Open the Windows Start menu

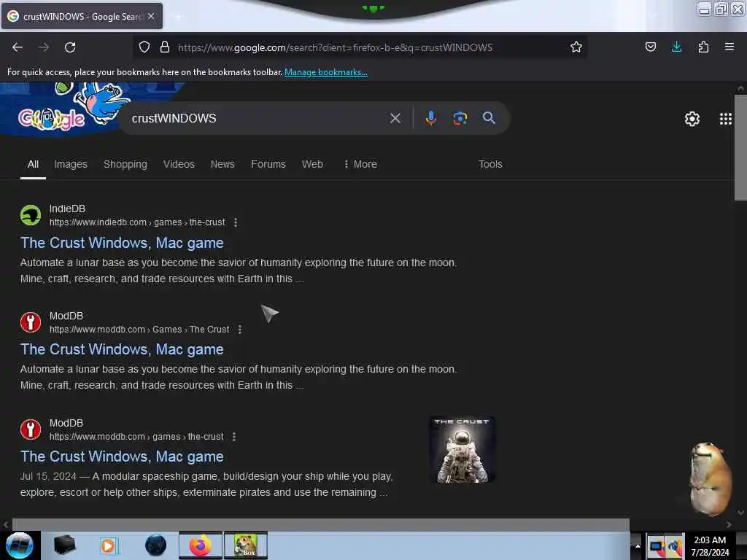[20, 545]
